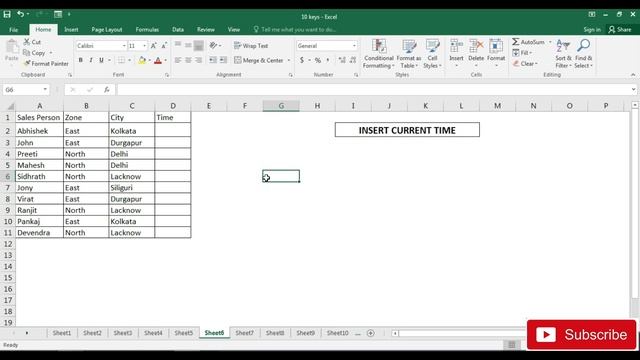
Task: Open the Borders tool
Action: (x=121, y=60)
